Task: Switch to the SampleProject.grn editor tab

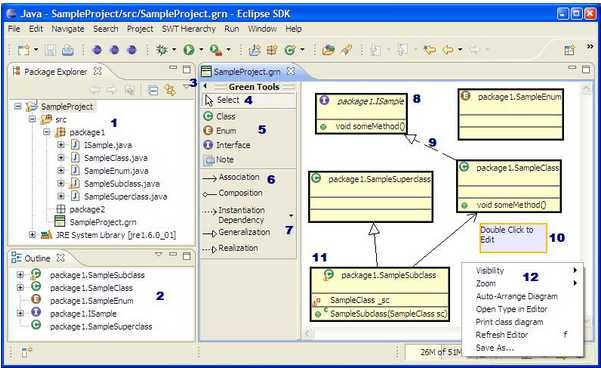Action: tap(247, 72)
